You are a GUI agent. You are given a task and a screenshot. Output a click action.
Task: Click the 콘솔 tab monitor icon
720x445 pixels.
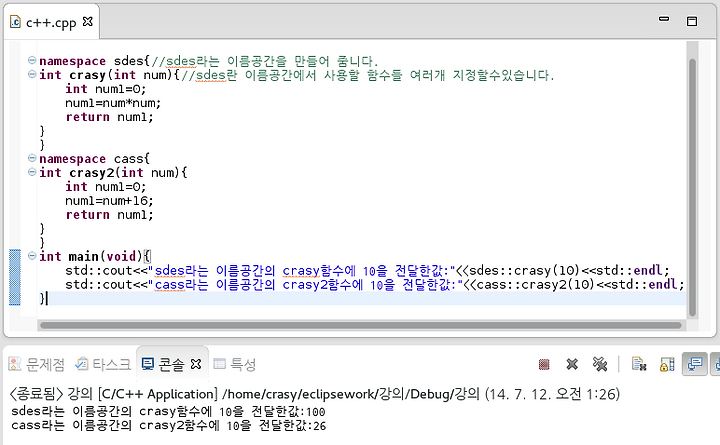click(x=148, y=364)
